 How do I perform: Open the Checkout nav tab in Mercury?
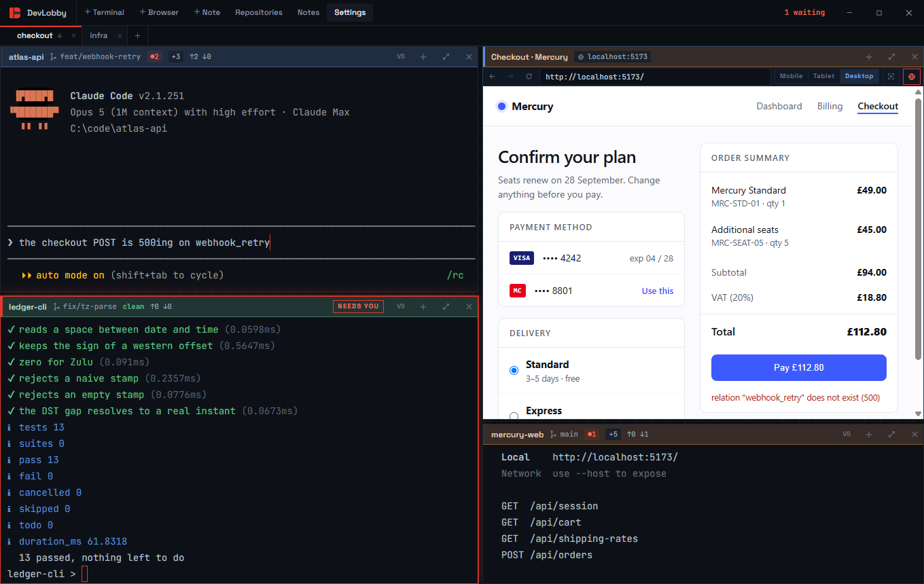tap(878, 106)
